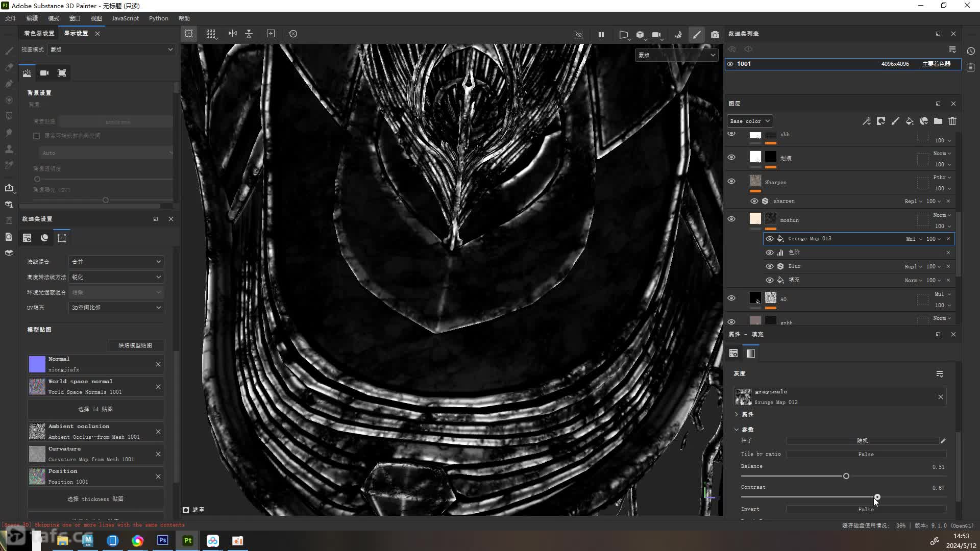Open Photoshop from the taskbar
Viewport: 980px width, 551px height.
tap(163, 540)
